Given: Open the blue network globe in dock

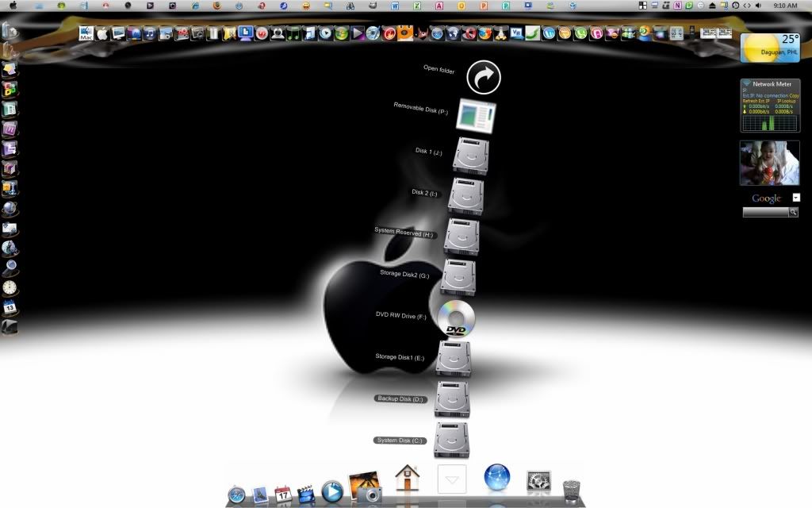Looking at the screenshot, I should point(497,477).
